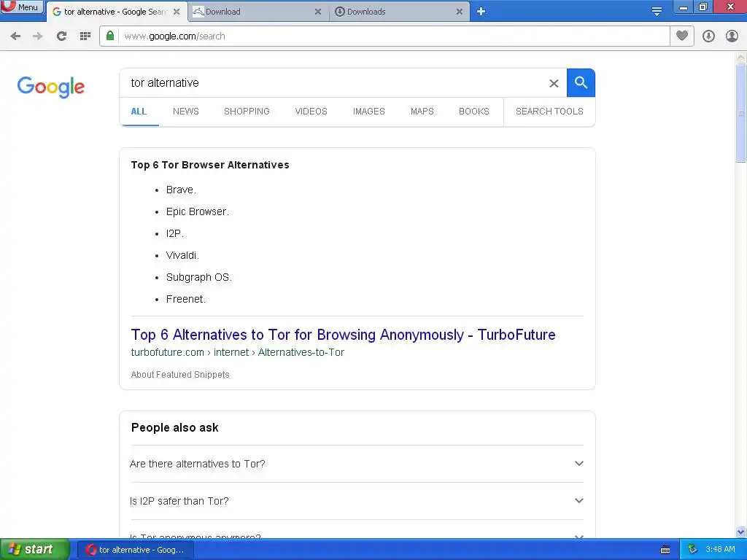Switch to NEWS results
The height and width of the screenshot is (560, 747).
coord(186,112)
